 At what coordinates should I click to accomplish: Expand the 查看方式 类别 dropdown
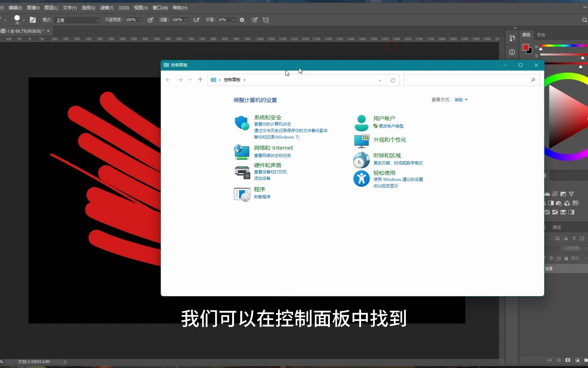(460, 99)
